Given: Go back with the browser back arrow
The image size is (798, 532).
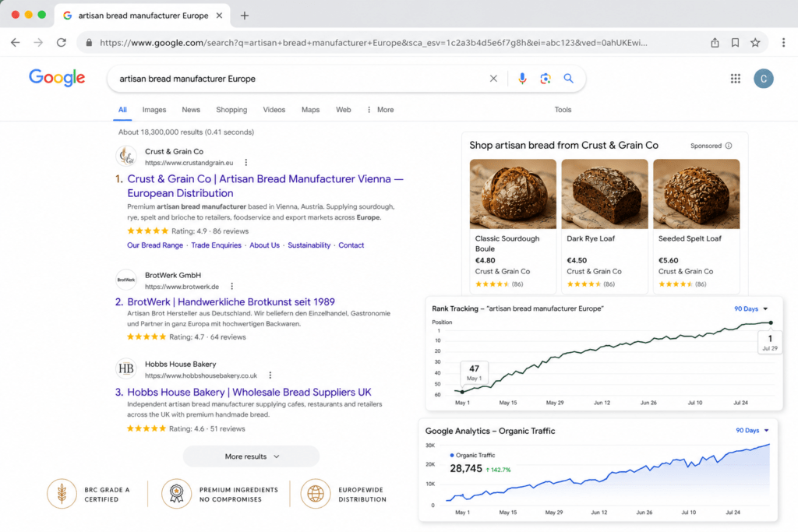Looking at the screenshot, I should [16, 43].
